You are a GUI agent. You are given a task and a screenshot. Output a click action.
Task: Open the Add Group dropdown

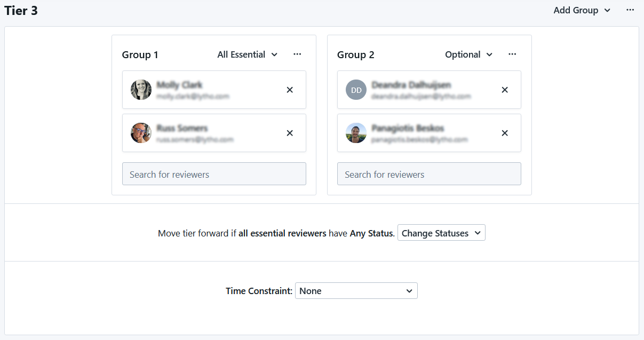(x=582, y=10)
